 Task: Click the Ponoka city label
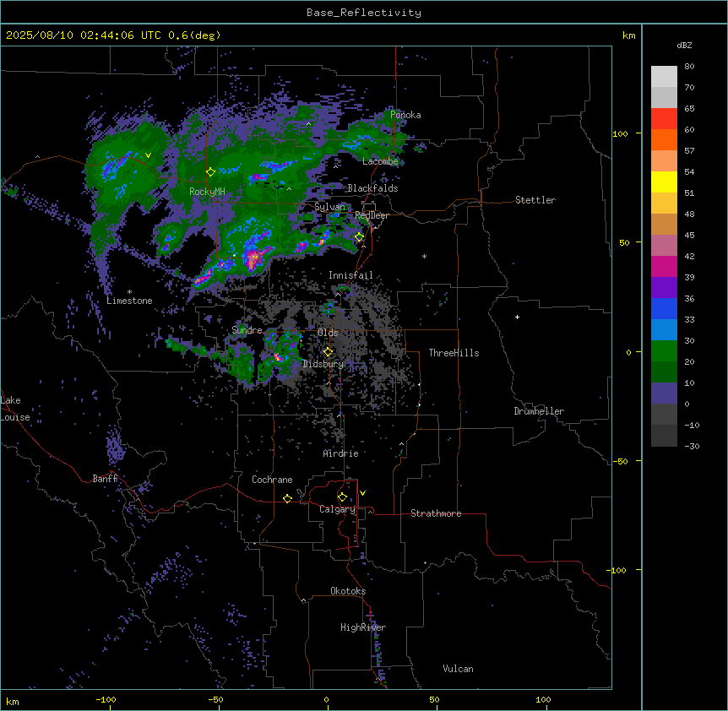click(x=405, y=115)
